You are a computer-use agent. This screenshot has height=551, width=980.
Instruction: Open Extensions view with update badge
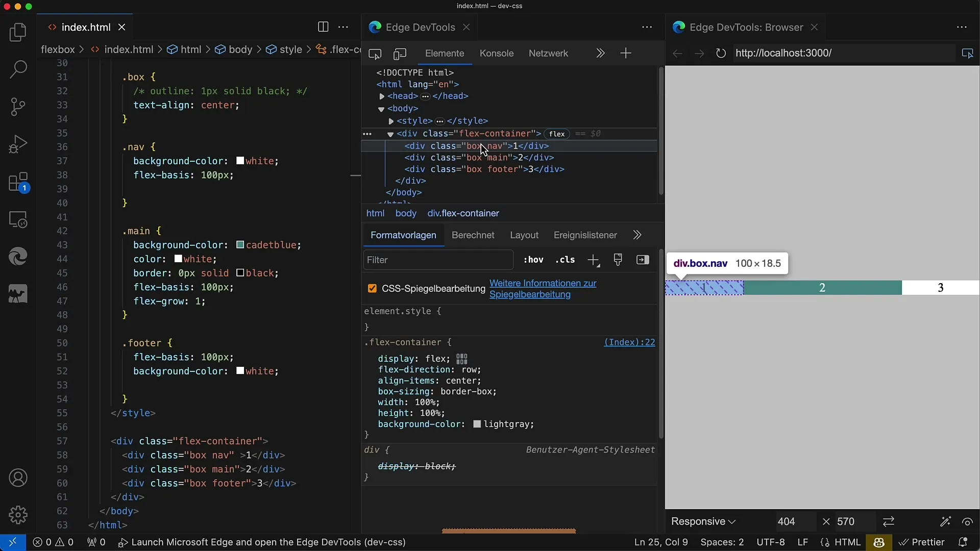(18, 182)
